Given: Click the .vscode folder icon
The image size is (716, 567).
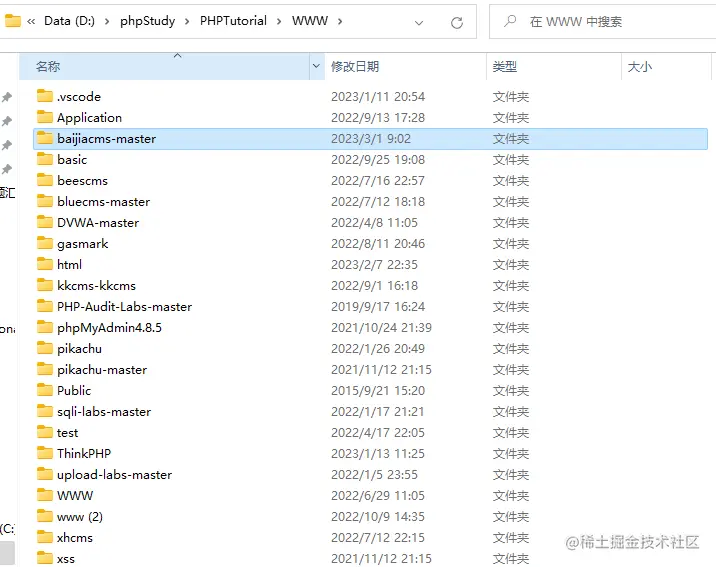Looking at the screenshot, I should tap(45, 96).
